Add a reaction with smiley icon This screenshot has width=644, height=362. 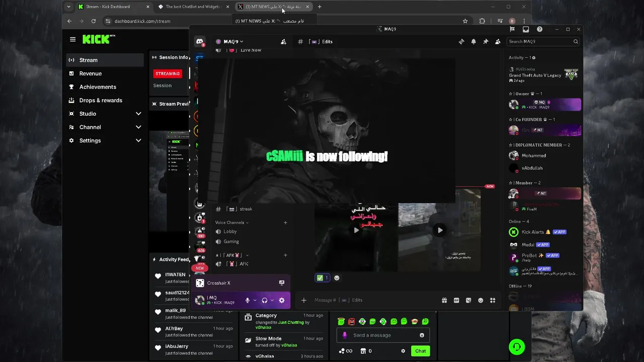coord(337,278)
